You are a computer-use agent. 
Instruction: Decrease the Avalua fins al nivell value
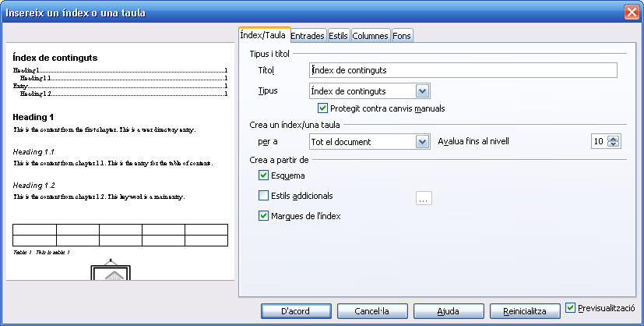tap(614, 145)
